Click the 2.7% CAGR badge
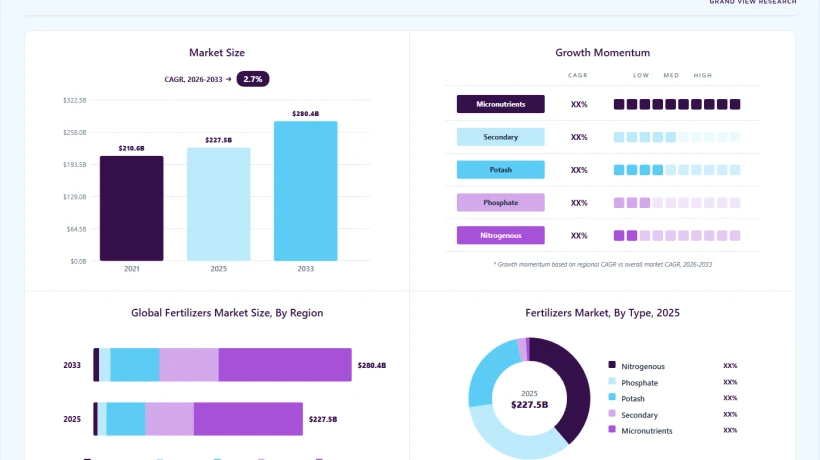Screen dimensions: 820x460 coord(253,79)
